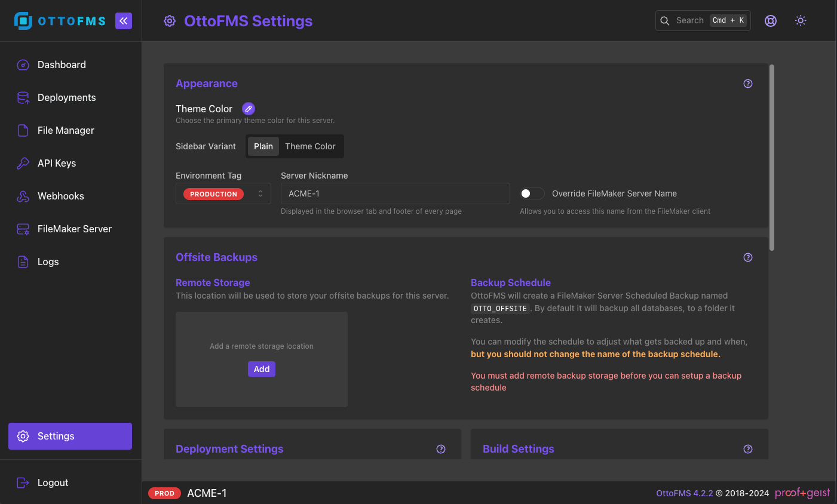Toggle Override FileMaker Server Name switch

click(x=532, y=193)
